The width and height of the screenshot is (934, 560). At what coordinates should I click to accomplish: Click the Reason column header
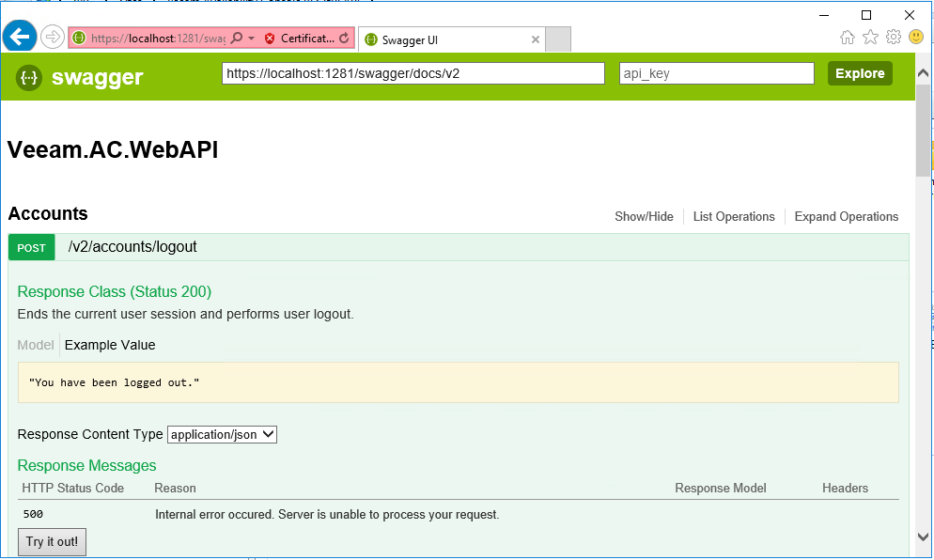click(175, 488)
